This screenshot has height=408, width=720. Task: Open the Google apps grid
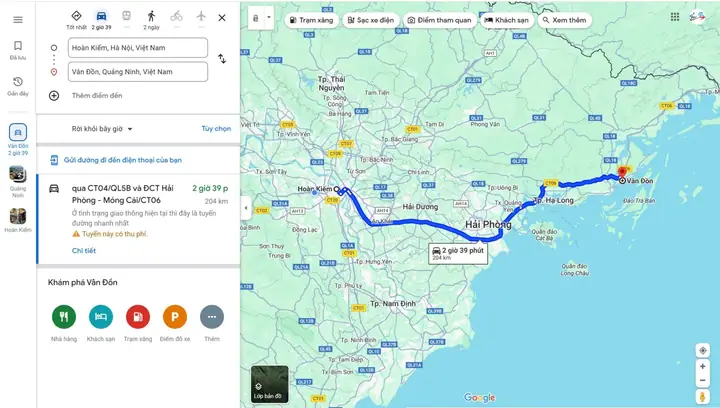[x=677, y=18]
